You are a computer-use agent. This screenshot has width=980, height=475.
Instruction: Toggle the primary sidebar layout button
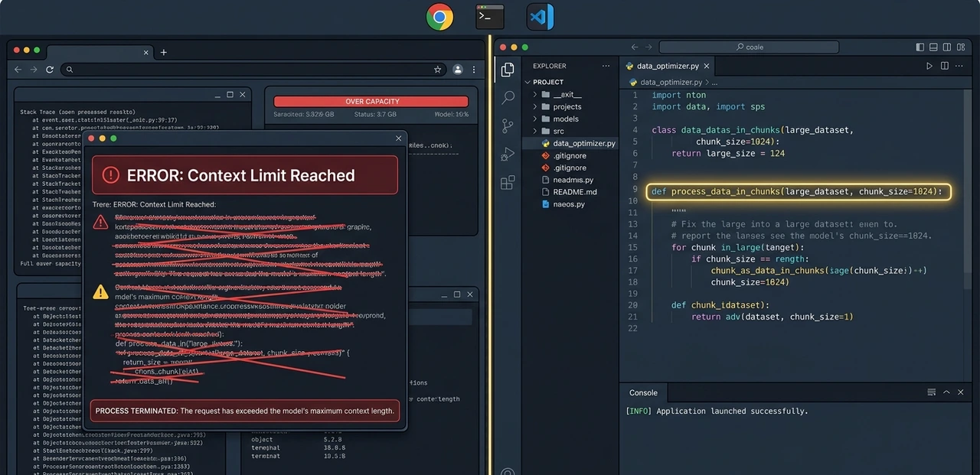tap(920, 47)
